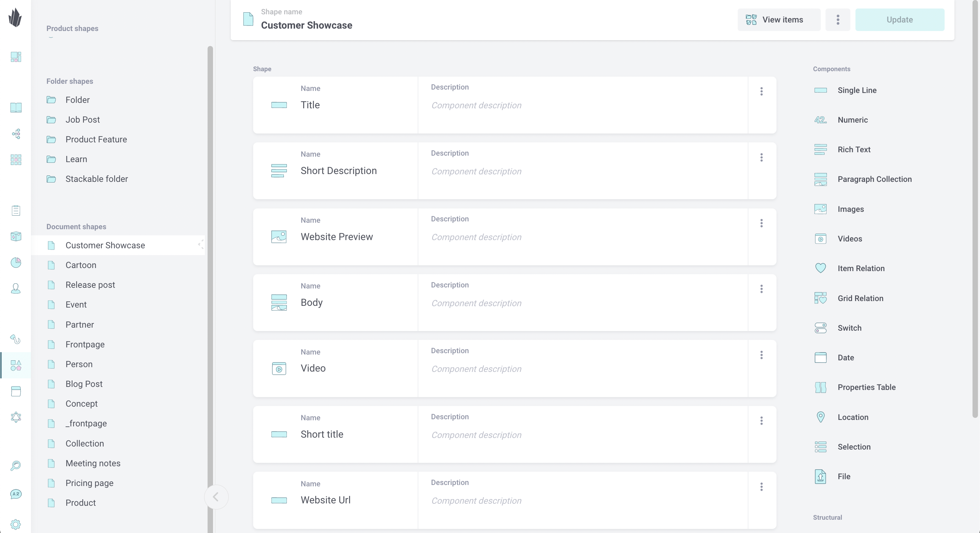The height and width of the screenshot is (533, 980).
Task: Open the orders clipboard icon
Action: pos(16,210)
